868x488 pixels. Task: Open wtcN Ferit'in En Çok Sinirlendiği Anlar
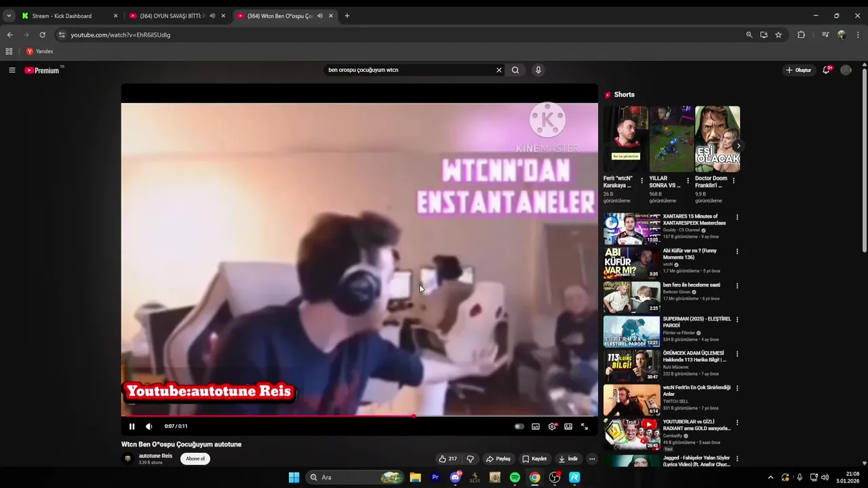pyautogui.click(x=696, y=391)
